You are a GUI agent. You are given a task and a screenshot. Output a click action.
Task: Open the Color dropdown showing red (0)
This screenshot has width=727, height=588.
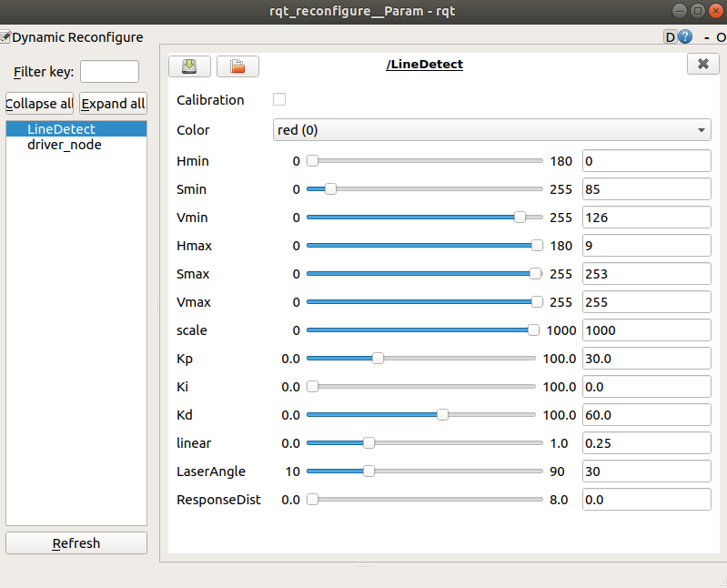tap(491, 130)
